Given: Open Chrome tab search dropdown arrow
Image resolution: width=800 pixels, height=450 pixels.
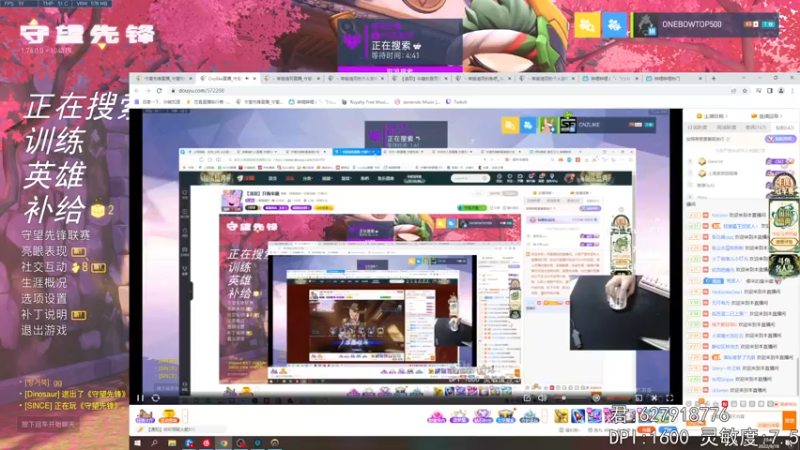Looking at the screenshot, I should (x=743, y=78).
